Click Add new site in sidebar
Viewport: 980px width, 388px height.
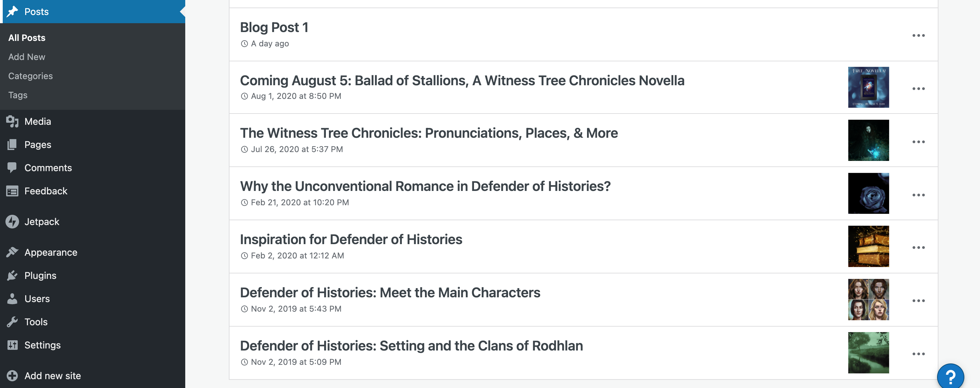tap(52, 376)
